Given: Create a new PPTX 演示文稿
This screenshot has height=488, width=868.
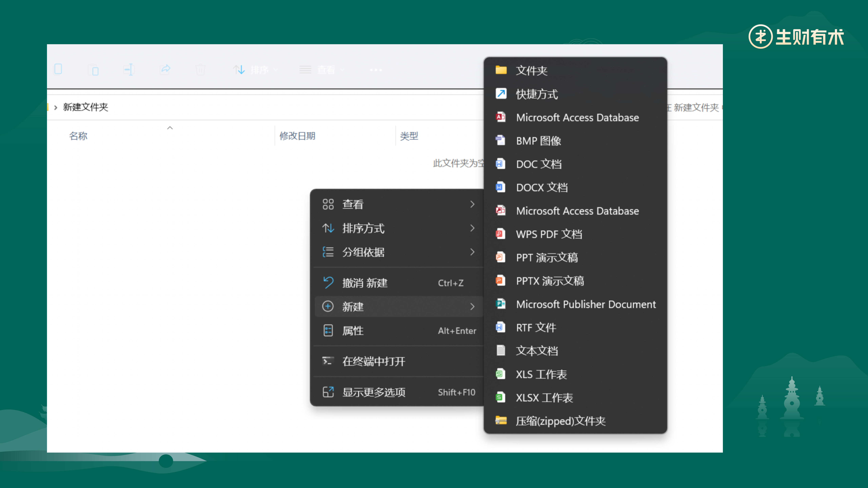Looking at the screenshot, I should [575, 281].
